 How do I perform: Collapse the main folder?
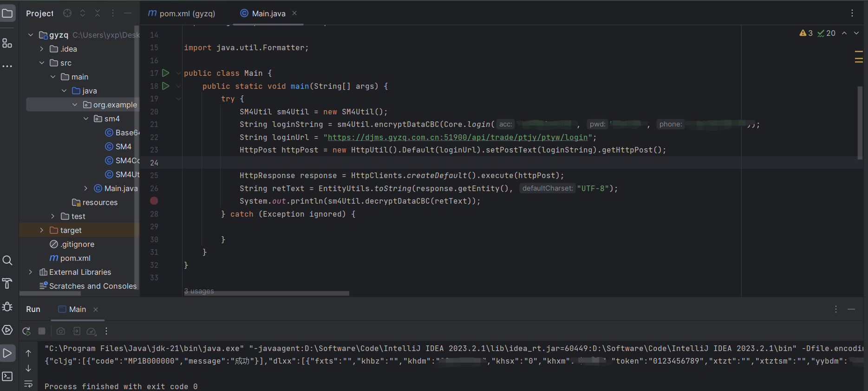[53, 77]
